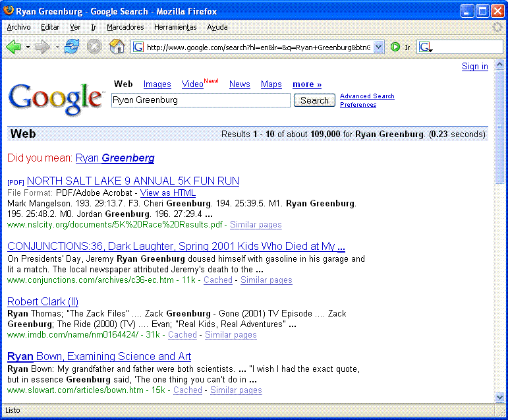The height and width of the screenshot is (420, 508).
Task: Open the Ir menu
Action: coord(94,27)
